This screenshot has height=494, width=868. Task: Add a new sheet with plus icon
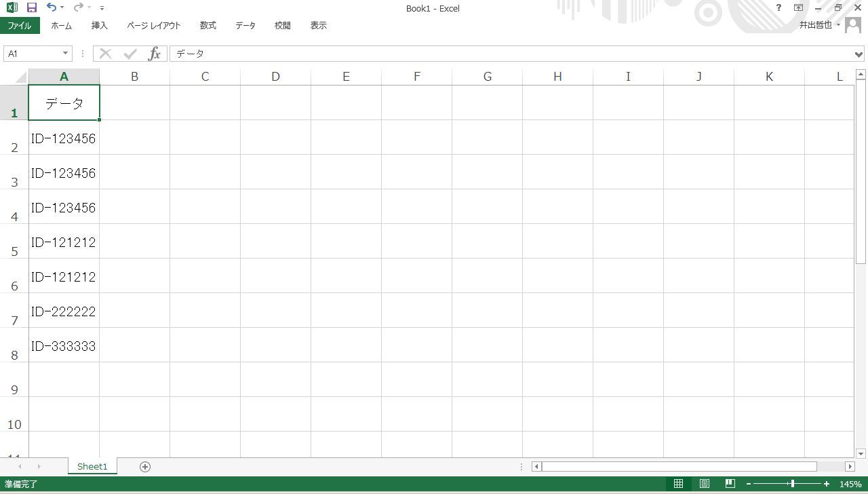[144, 466]
